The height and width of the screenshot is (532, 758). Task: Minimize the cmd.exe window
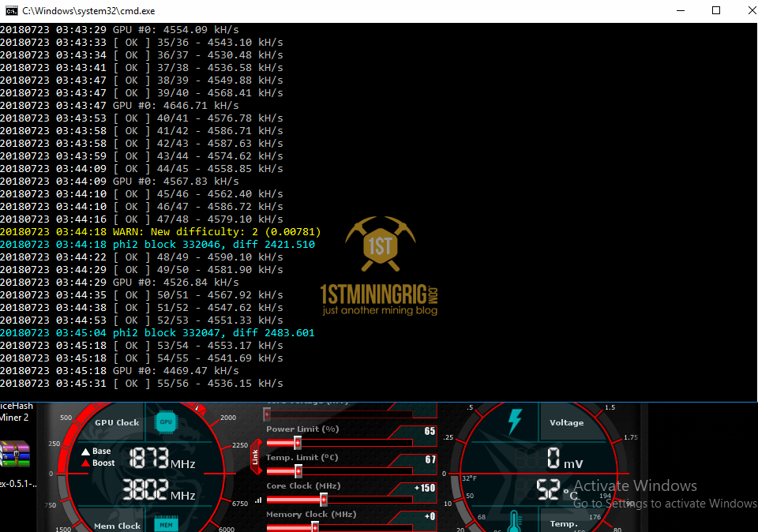pyautogui.click(x=681, y=10)
